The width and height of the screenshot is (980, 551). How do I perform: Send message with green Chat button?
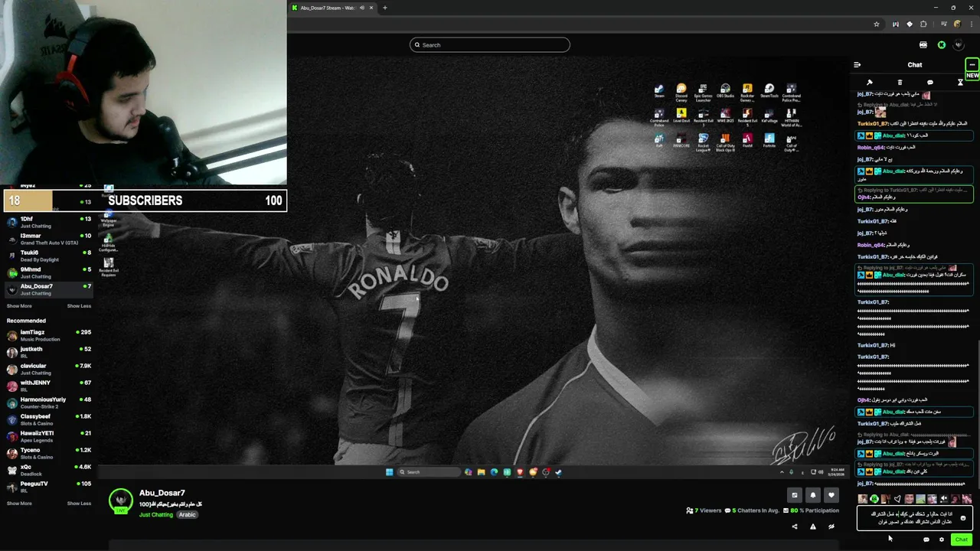[961, 540]
